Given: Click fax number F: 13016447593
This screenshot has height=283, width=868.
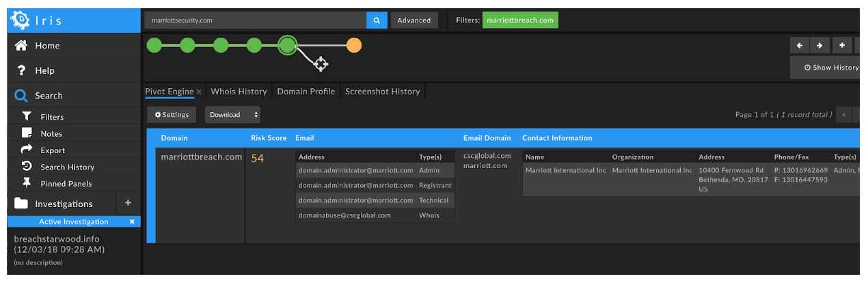Looking at the screenshot, I should coord(800,180).
